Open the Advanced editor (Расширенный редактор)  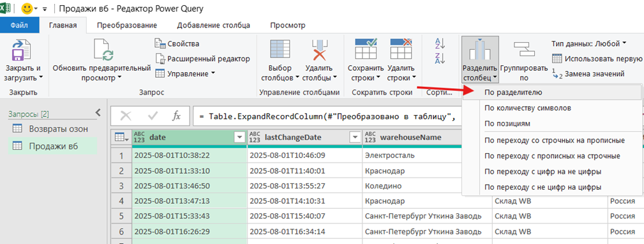click(x=202, y=59)
